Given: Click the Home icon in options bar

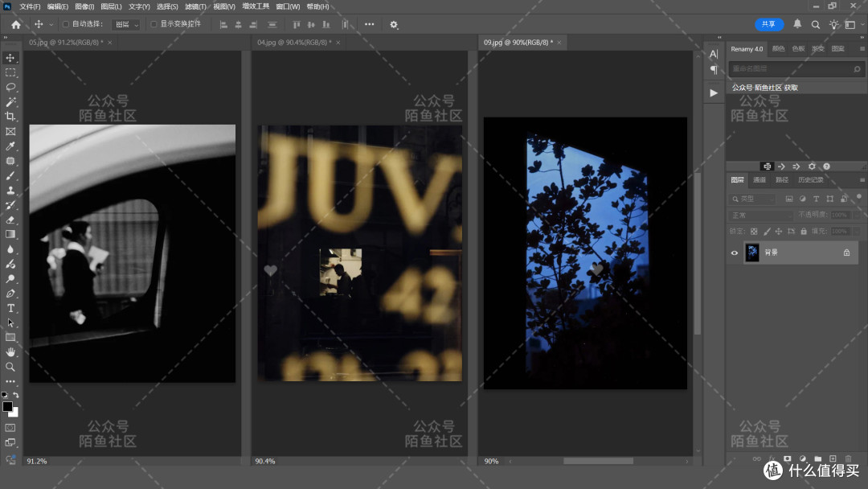Looking at the screenshot, I should [16, 24].
